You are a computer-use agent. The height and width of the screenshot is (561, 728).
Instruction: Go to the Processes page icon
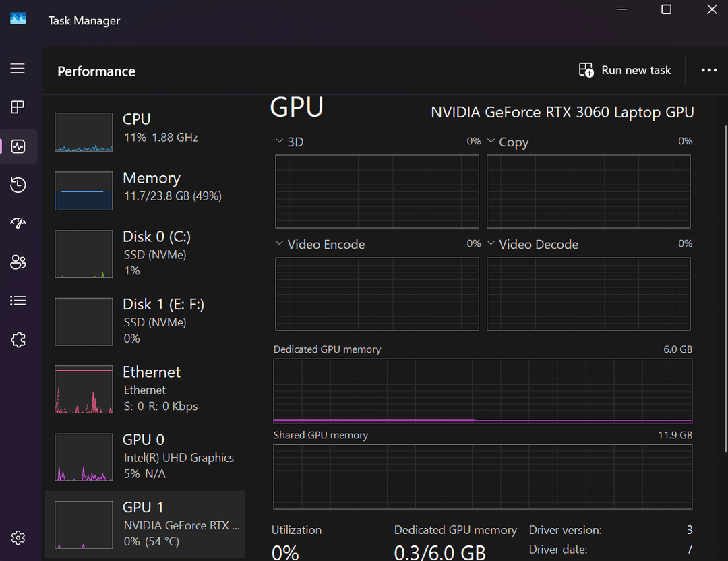18,107
